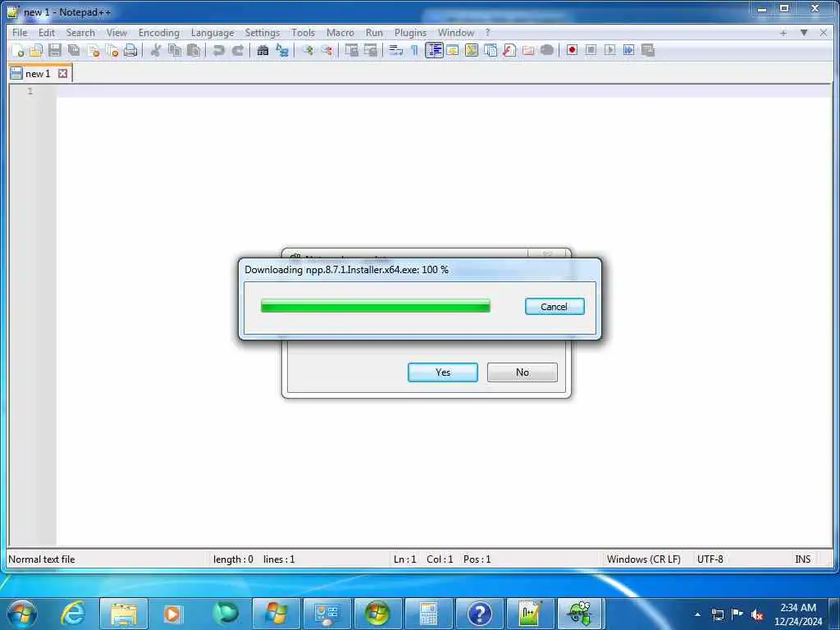
Task: Click Yes in the update dialog
Action: pos(442,372)
